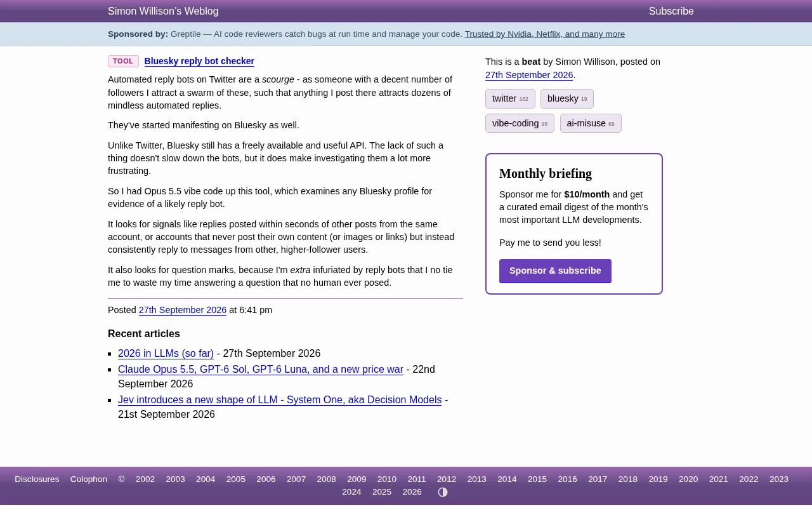This screenshot has height=508, width=812.
Task: Open the Greptile sponsor link about Nvidia, Netflix
Action: [545, 34]
